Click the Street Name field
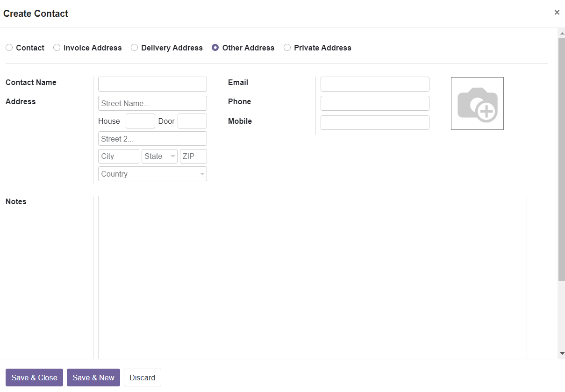This screenshot has height=392, width=565. coord(152,103)
